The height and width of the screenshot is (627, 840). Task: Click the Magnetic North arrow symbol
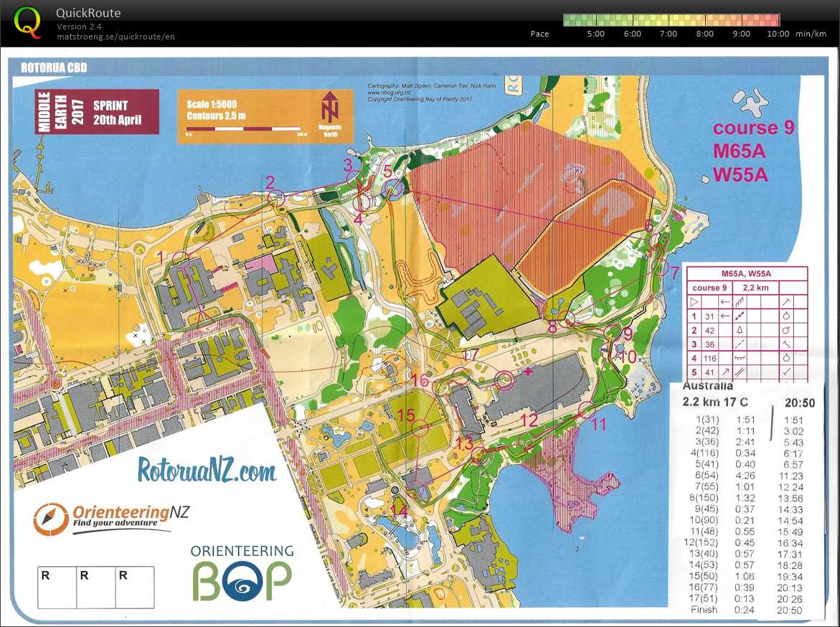pyautogui.click(x=329, y=109)
